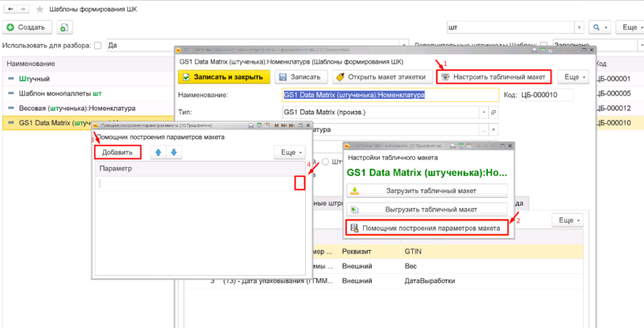Open the top-right Еще menu of list
This screenshot has width=644, height=328.
[x=630, y=27]
